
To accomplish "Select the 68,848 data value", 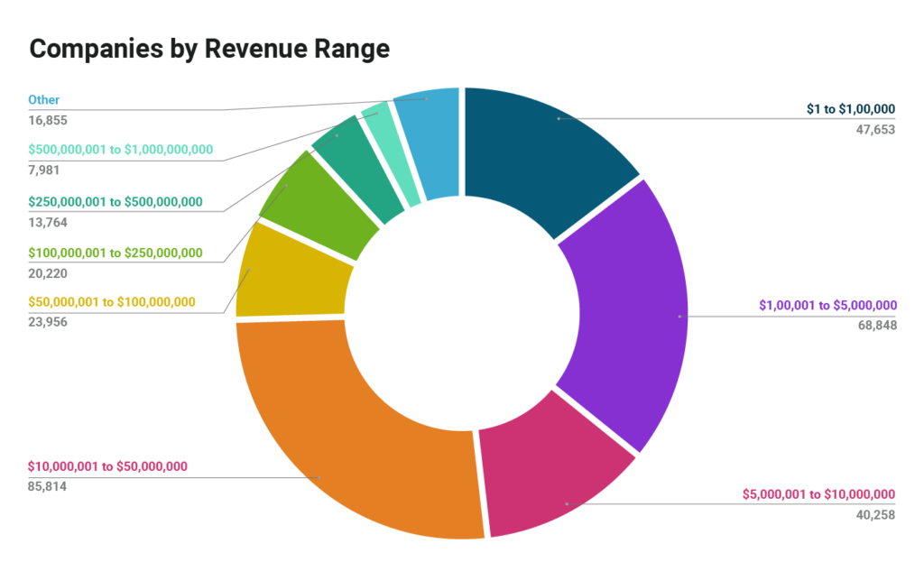I will (x=877, y=325).
